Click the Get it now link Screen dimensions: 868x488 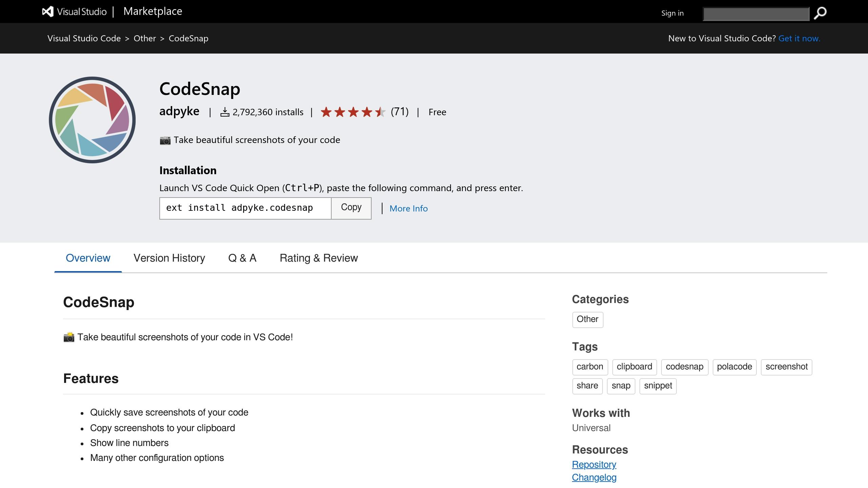(799, 38)
